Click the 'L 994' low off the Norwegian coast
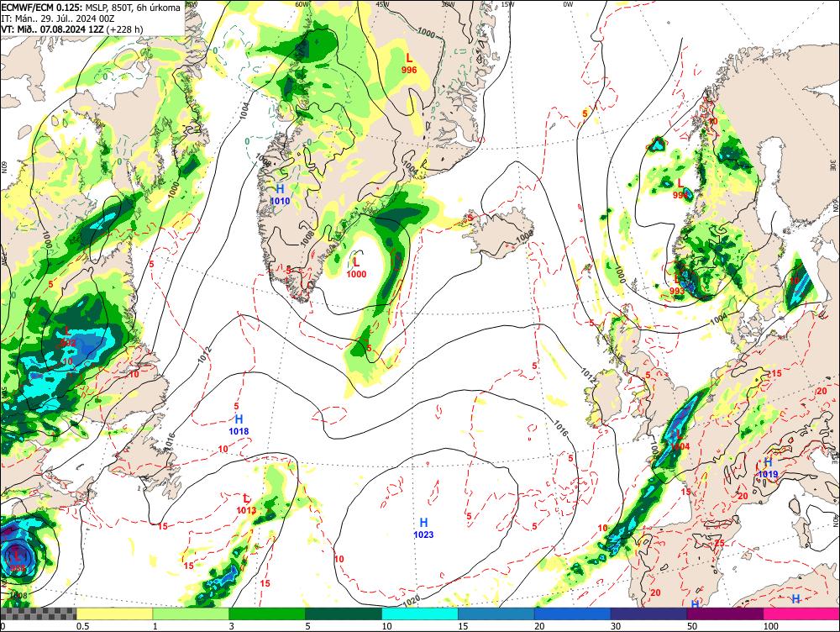The height and width of the screenshot is (632, 840). (680, 190)
